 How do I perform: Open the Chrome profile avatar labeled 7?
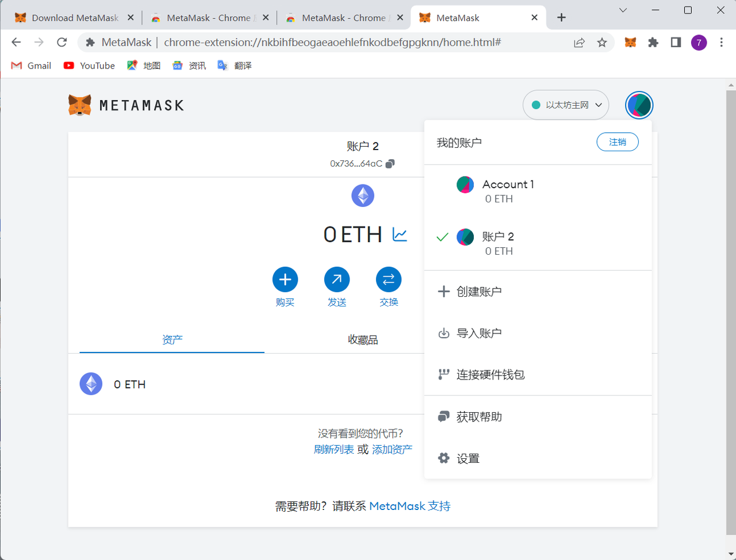click(699, 43)
